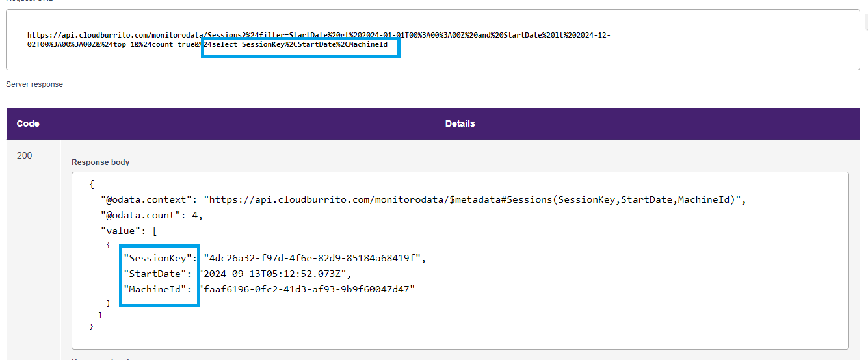This screenshot has height=360, width=868.
Task: Click the 200 status code
Action: tap(24, 156)
